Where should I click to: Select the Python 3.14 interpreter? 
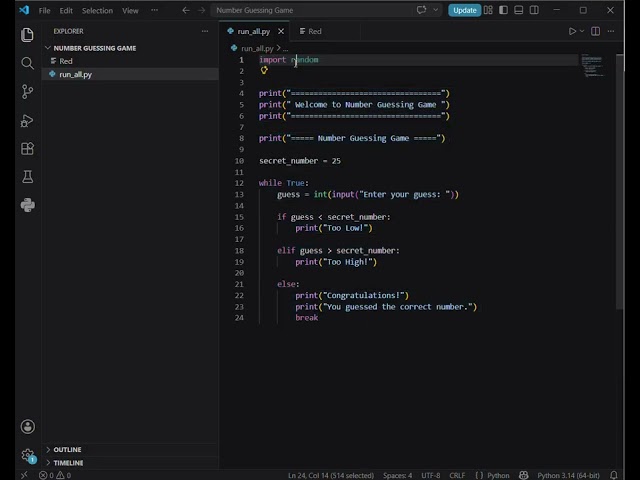(568, 476)
